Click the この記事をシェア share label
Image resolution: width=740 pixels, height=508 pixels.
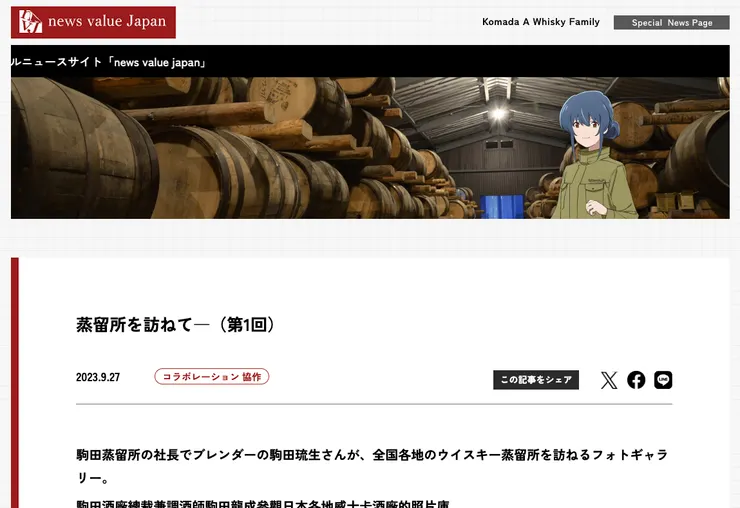pyautogui.click(x=536, y=380)
